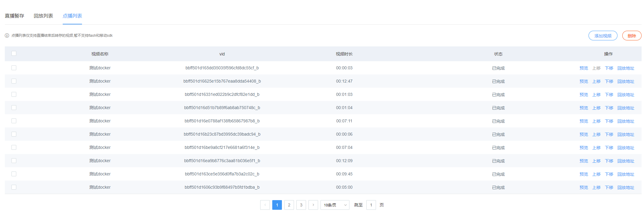The width and height of the screenshot is (644, 217).
Task: Move up the 00:07:11 video with 上移
Action: pyautogui.click(x=596, y=121)
